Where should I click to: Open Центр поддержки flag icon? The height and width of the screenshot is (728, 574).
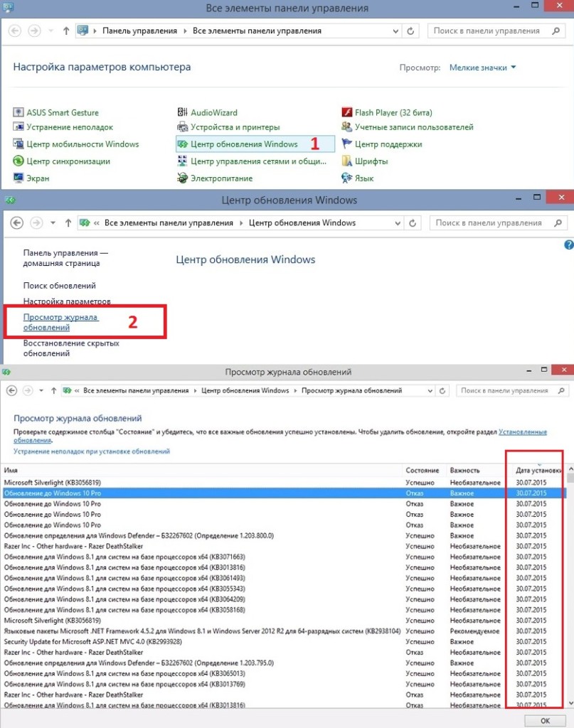pyautogui.click(x=346, y=144)
